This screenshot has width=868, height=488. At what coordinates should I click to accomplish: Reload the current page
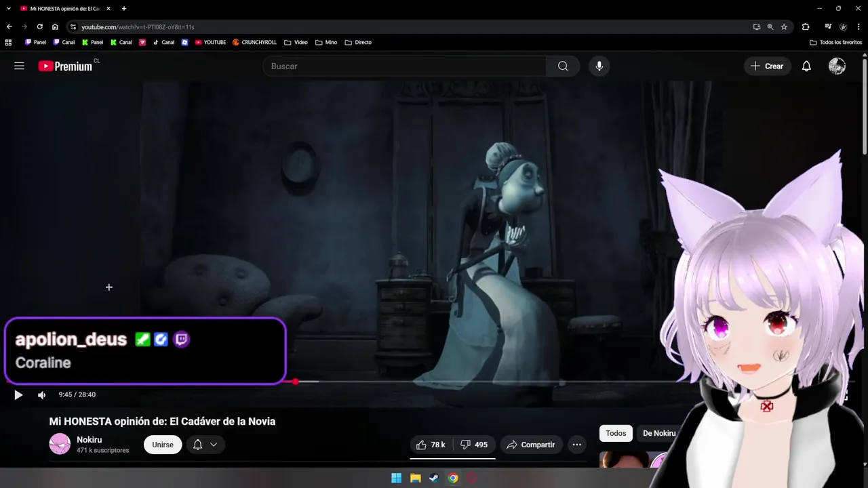pos(40,26)
